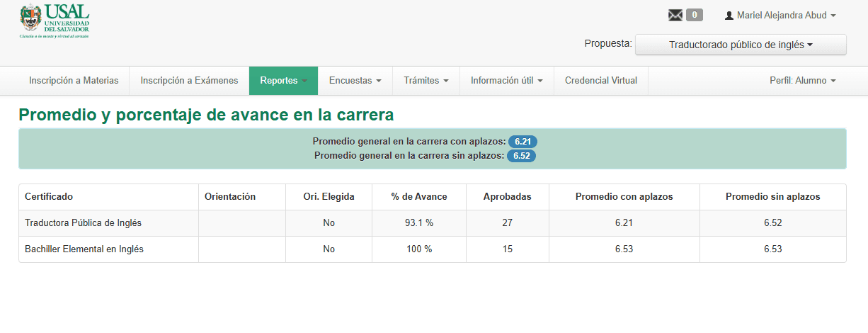This screenshot has height=333, width=868.
Task: Open the Inscripción a Exámenes page
Action: click(189, 81)
